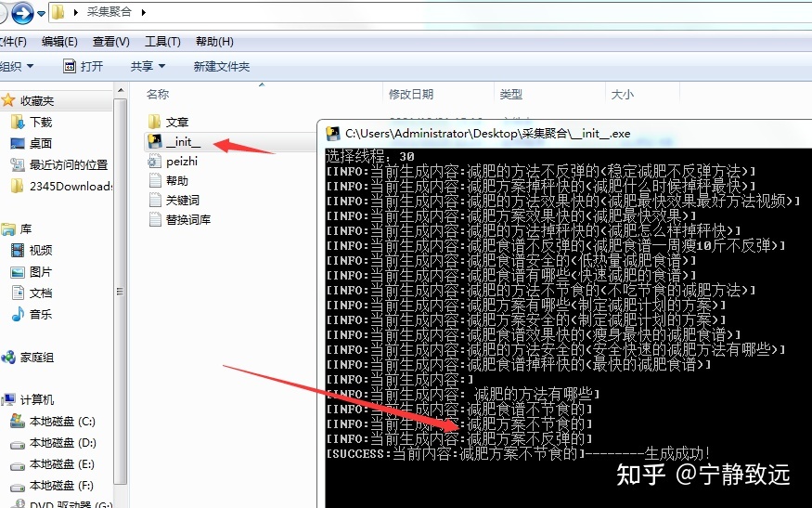Click console line 减肥方案效果快的<减肥最快效果>

511,215
